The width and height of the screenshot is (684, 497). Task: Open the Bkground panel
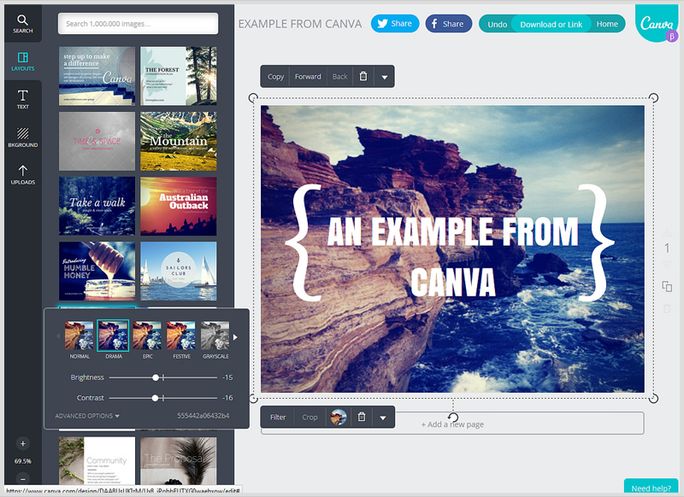pos(23,137)
